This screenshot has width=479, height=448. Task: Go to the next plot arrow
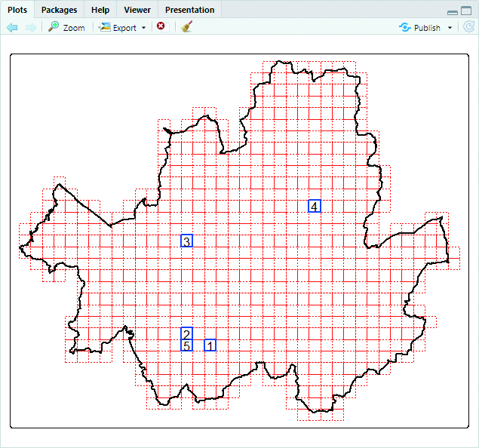(30, 27)
